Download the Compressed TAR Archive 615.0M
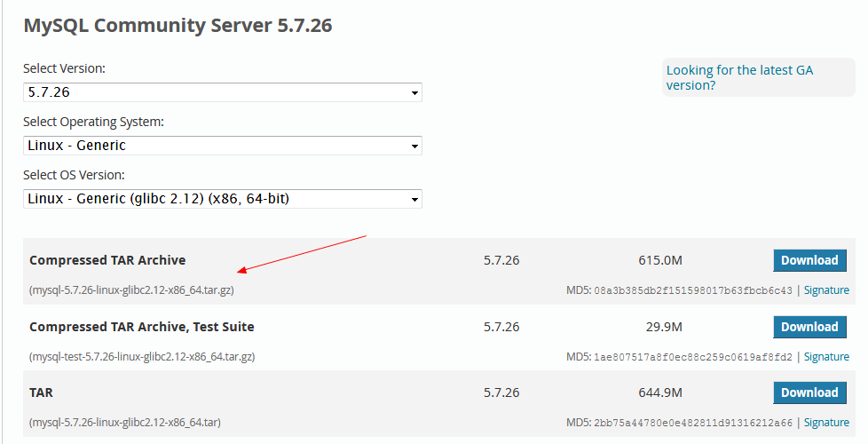Screen dimensions: 868x444 (809, 260)
